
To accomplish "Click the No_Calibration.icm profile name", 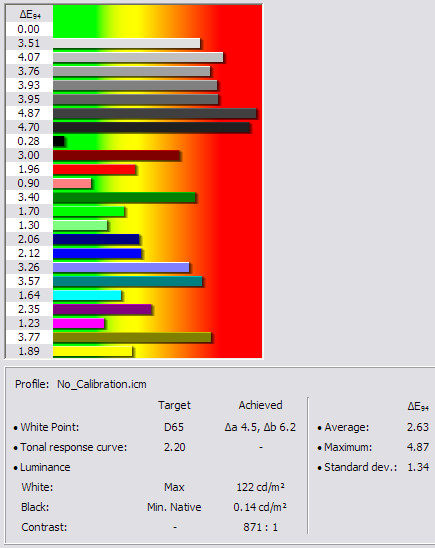I will (102, 384).
